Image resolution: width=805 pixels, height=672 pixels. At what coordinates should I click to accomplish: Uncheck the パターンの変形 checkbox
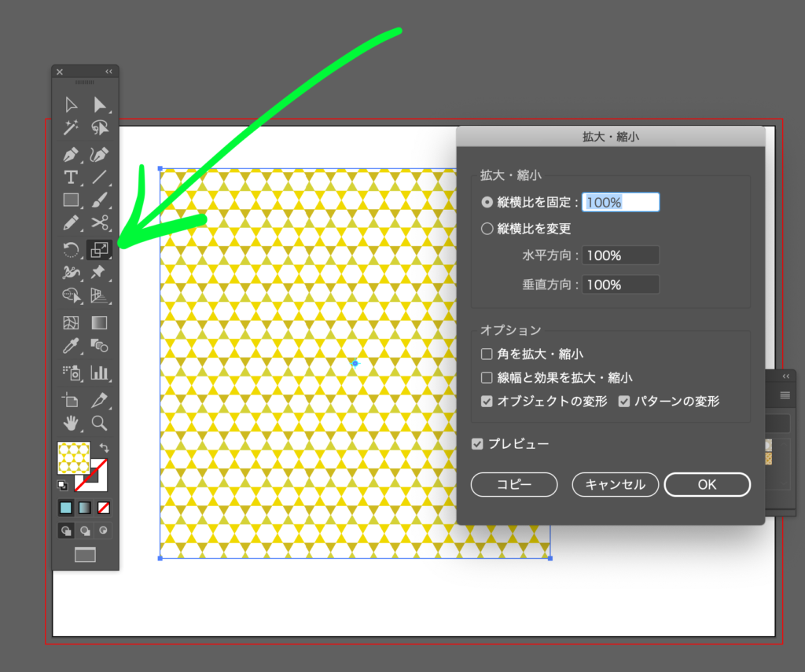(x=624, y=402)
